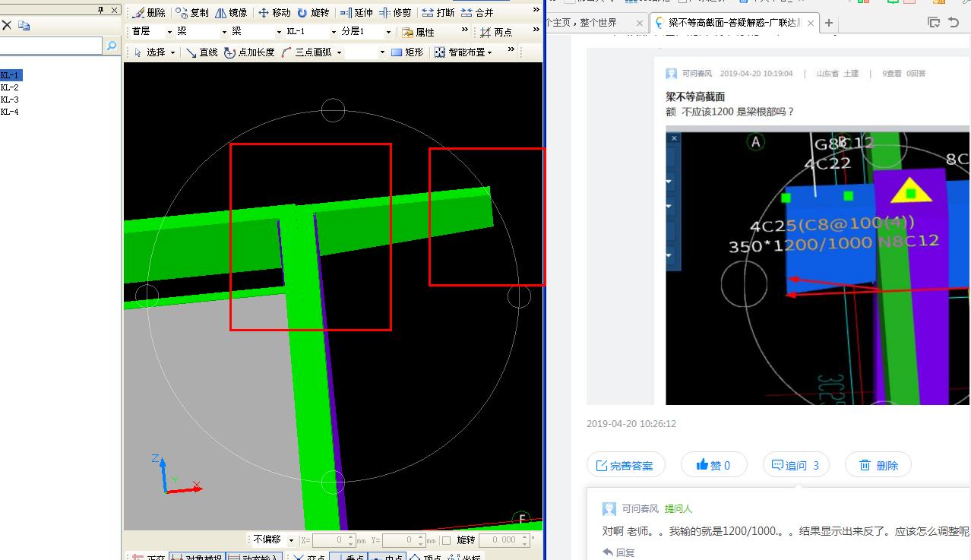Click the copy-component icon in left panel
Image resolution: width=971 pixels, height=560 pixels.
(x=24, y=25)
